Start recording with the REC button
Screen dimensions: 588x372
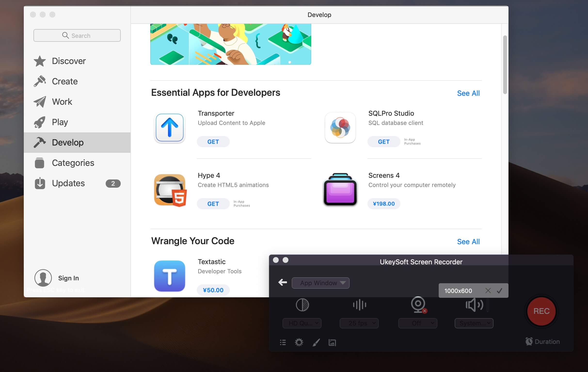[541, 311]
